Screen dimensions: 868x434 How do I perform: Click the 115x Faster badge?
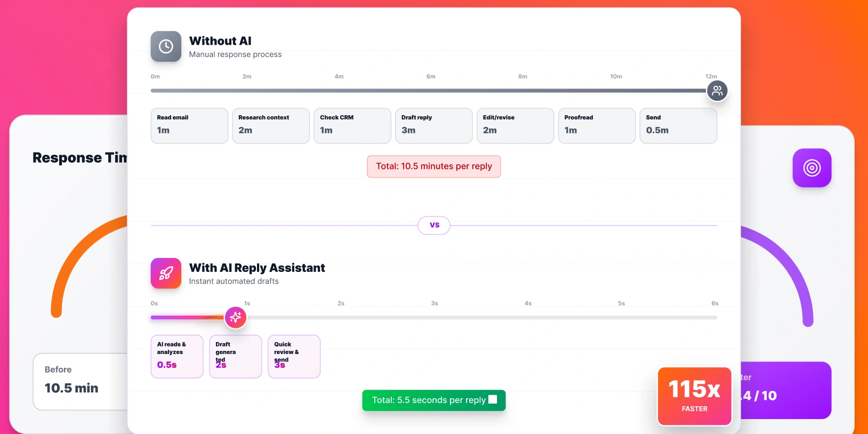point(694,396)
